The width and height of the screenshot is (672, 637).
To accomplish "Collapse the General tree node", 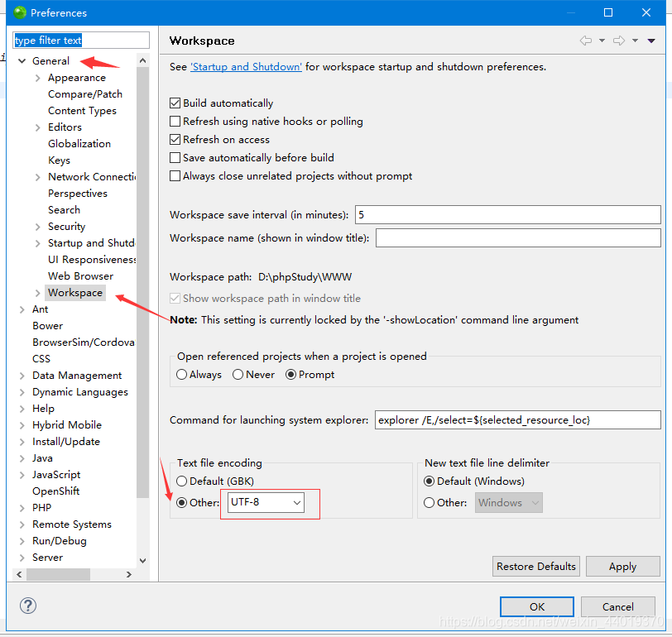I will 22,61.
